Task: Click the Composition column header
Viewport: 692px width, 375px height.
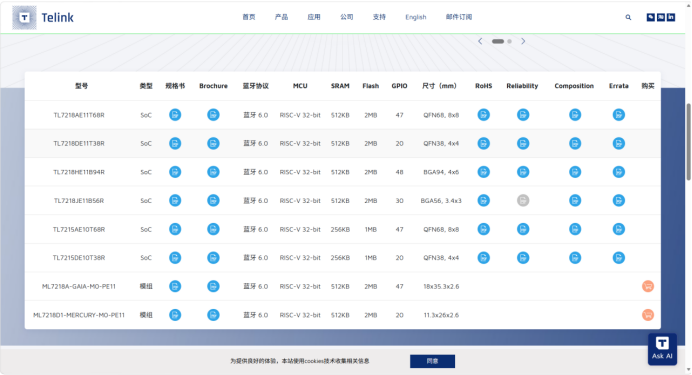Action: click(574, 86)
